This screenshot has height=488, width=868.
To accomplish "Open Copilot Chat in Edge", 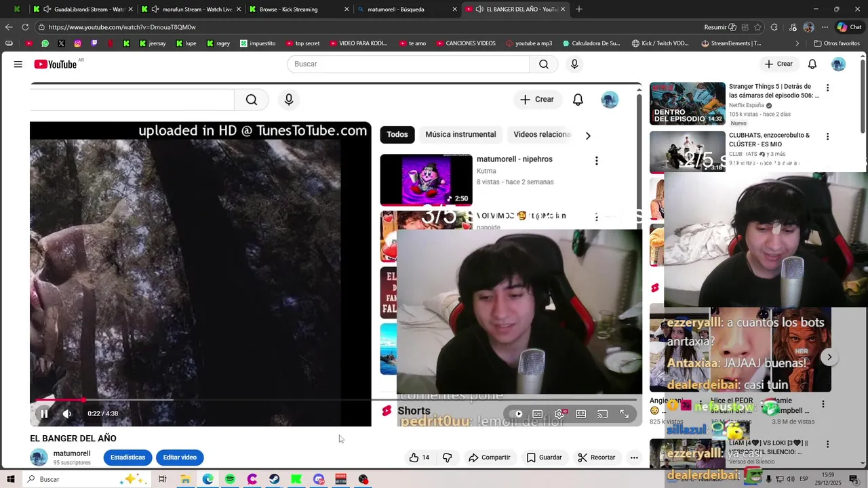I will coord(848,27).
